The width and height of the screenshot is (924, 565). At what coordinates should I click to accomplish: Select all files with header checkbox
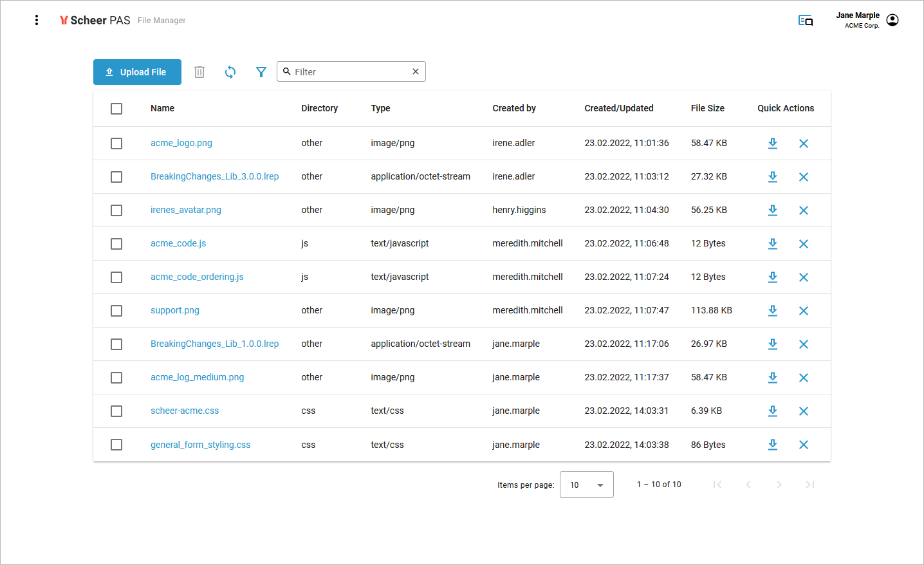(116, 109)
